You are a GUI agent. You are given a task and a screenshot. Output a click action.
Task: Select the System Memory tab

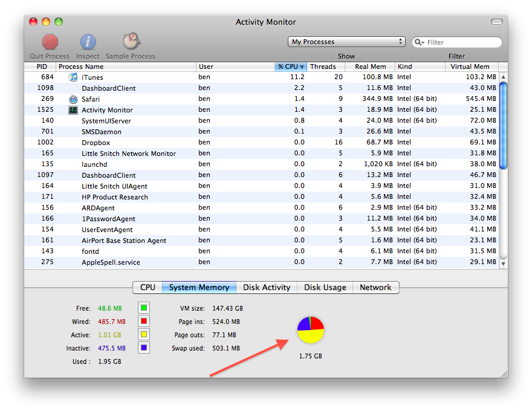199,287
